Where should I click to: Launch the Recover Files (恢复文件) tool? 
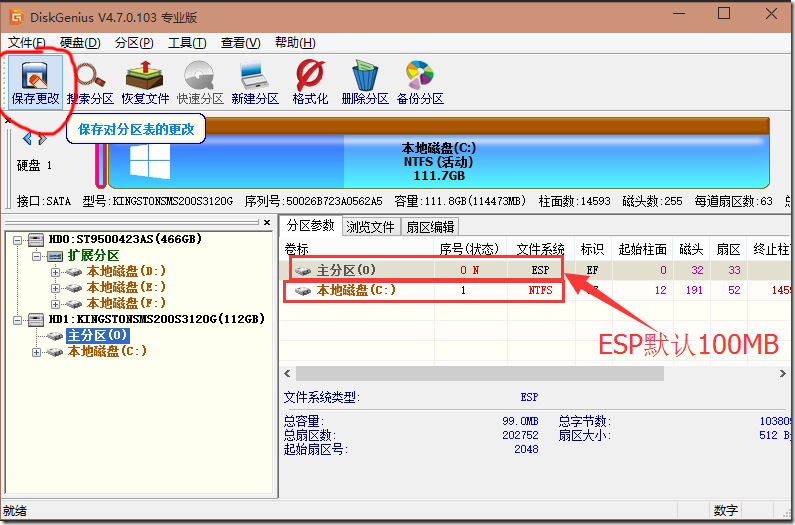(145, 82)
